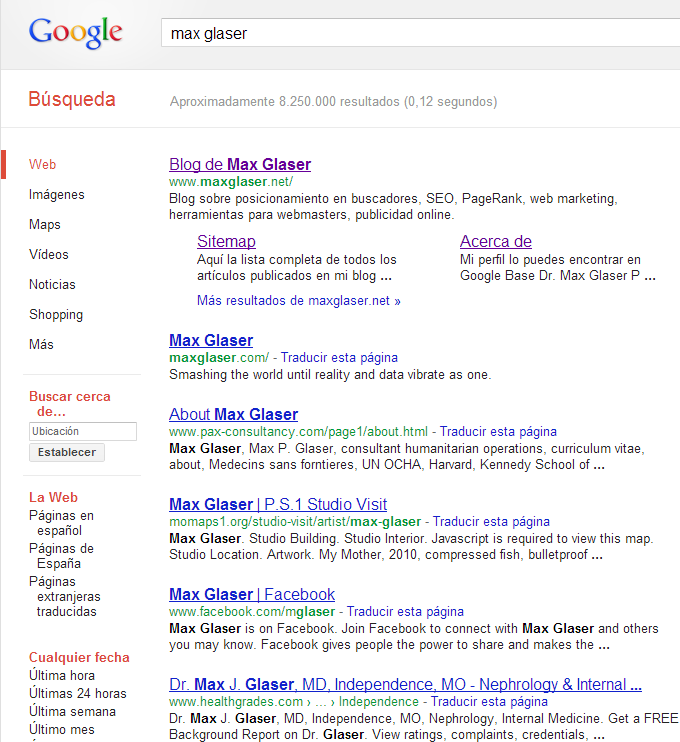Filter results to Último mes
Image resolution: width=680 pixels, height=742 pixels.
click(x=62, y=729)
